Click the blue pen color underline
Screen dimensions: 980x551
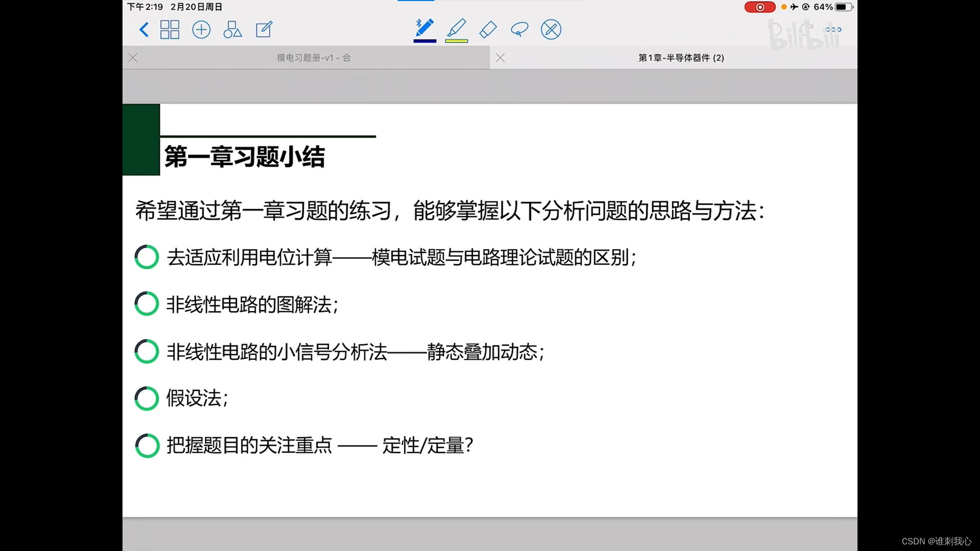pyautogui.click(x=425, y=41)
